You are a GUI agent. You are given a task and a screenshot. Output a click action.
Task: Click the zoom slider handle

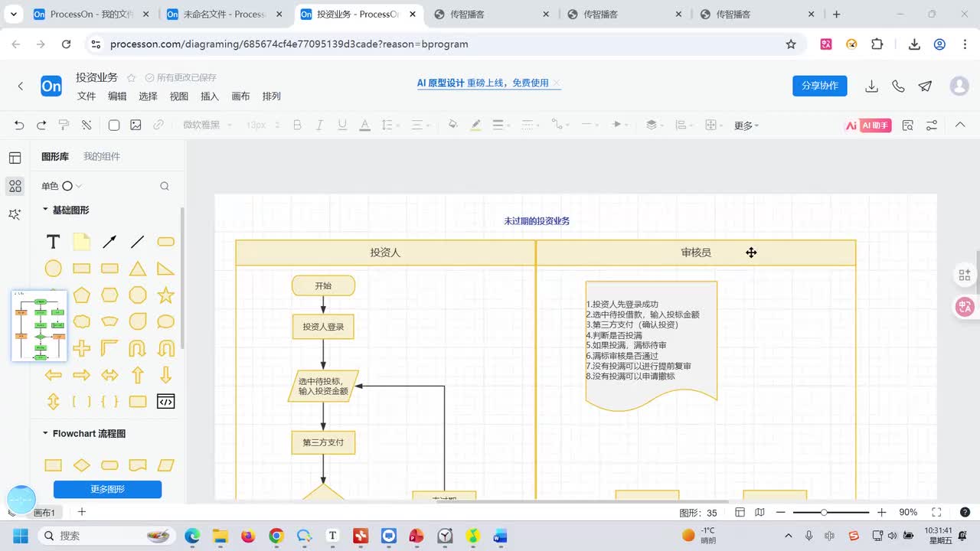click(x=824, y=512)
